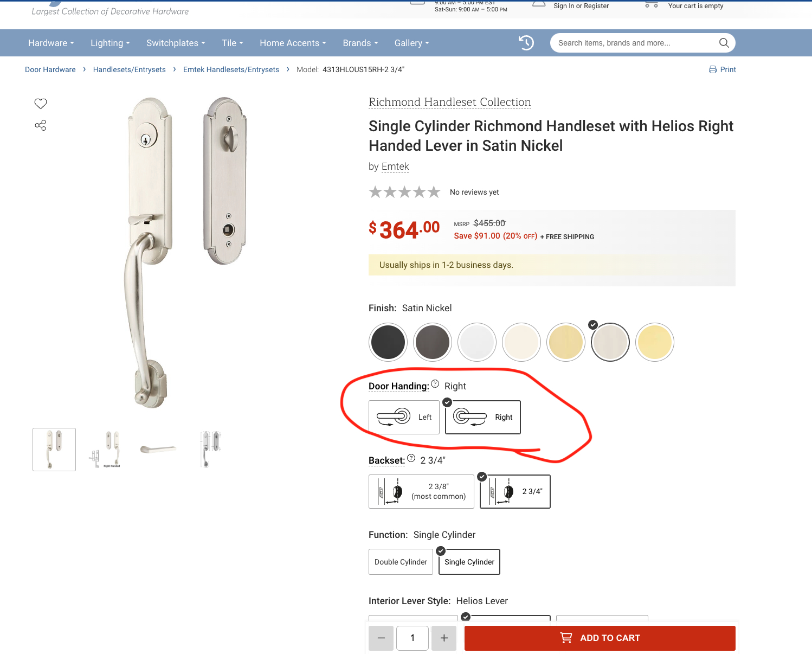
Task: Add product to favorites with heart icon
Action: (41, 104)
